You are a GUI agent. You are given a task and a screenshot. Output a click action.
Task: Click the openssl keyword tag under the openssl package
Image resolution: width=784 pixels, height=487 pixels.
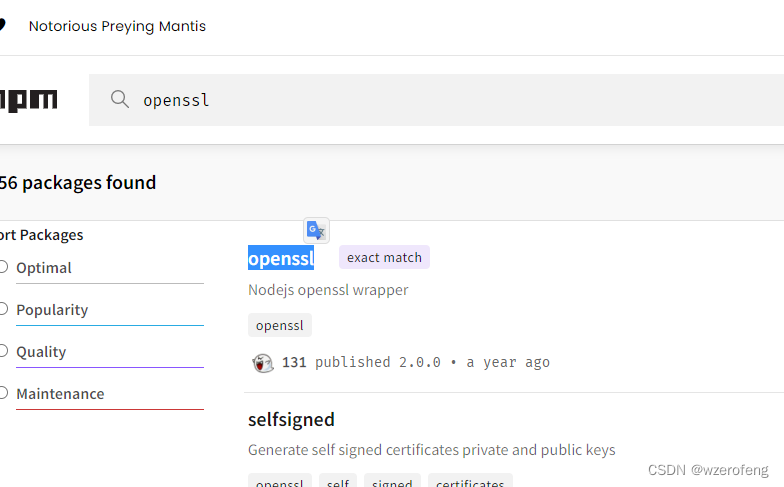pyautogui.click(x=280, y=325)
